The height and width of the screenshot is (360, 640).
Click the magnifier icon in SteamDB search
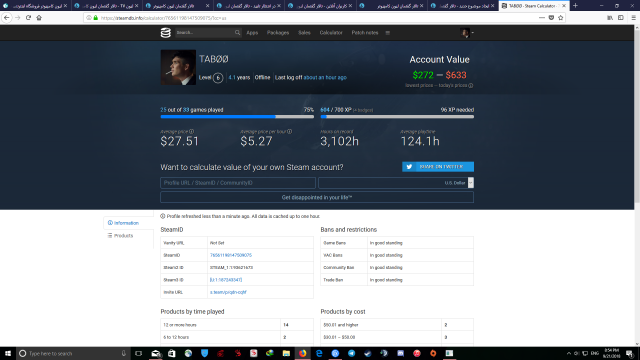tap(238, 33)
